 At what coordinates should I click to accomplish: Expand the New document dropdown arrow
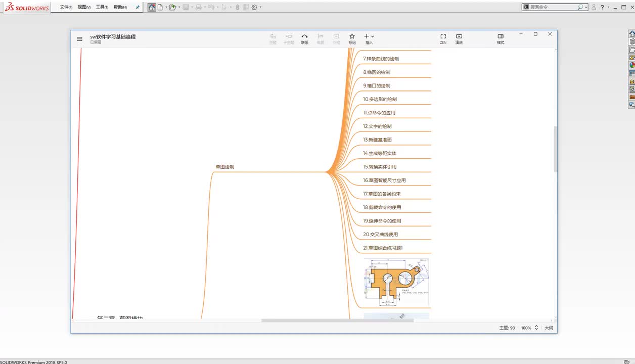coord(166,7)
